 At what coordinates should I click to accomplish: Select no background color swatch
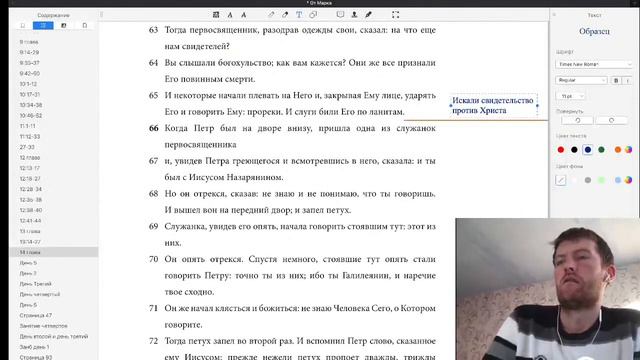coord(561,180)
